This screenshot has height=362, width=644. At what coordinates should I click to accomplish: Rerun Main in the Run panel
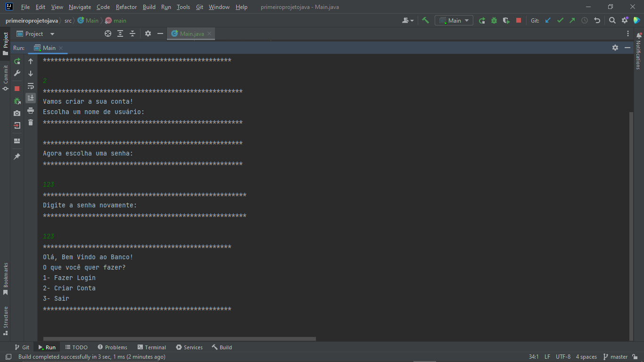tap(17, 61)
